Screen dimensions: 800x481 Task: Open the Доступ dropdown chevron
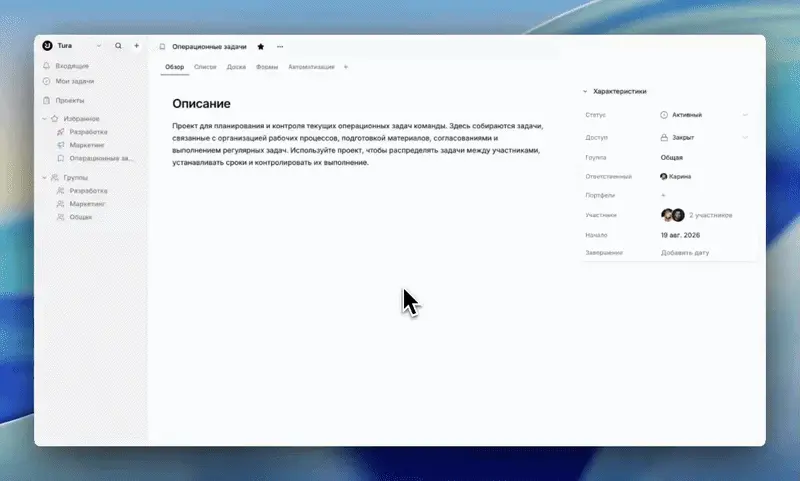pos(745,137)
